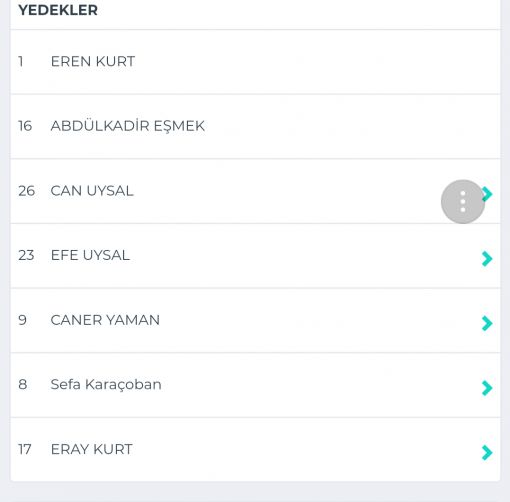This screenshot has height=502, width=510.
Task: Click jersey number 23
Action: click(x=26, y=255)
